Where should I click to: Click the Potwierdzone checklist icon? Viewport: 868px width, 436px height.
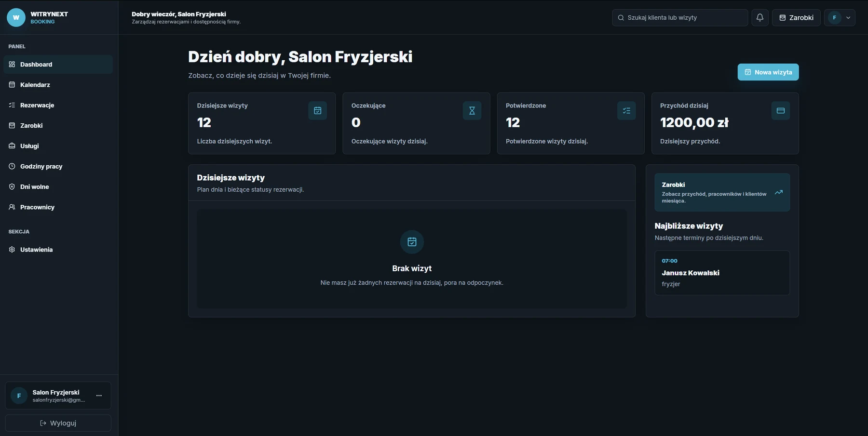tap(626, 111)
